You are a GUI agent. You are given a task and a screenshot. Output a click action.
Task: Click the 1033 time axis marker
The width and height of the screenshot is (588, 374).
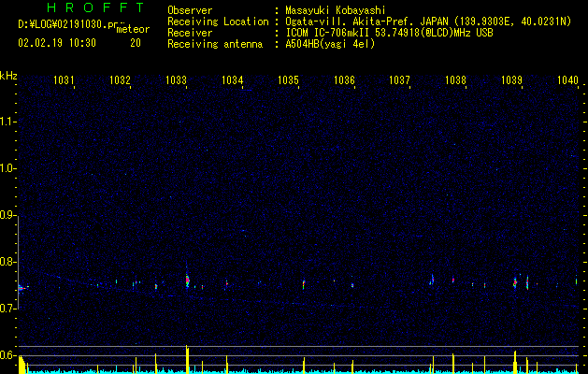point(176,79)
